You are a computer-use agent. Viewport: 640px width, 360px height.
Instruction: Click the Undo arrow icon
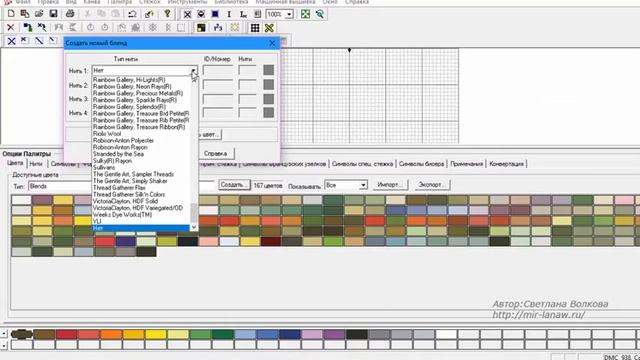tap(132, 14)
